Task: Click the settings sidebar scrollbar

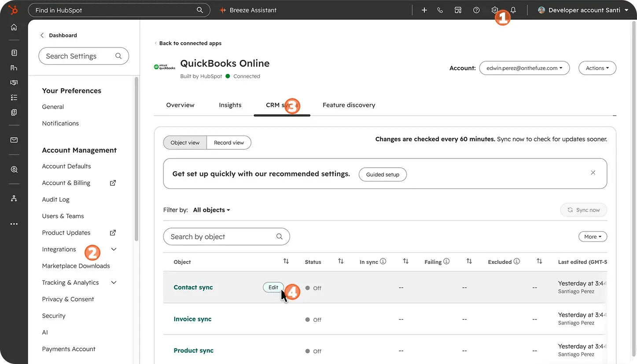Action: [x=136, y=158]
